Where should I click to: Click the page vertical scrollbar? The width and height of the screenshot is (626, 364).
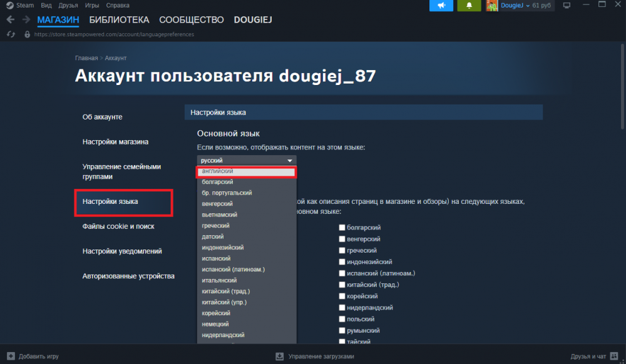(622, 86)
